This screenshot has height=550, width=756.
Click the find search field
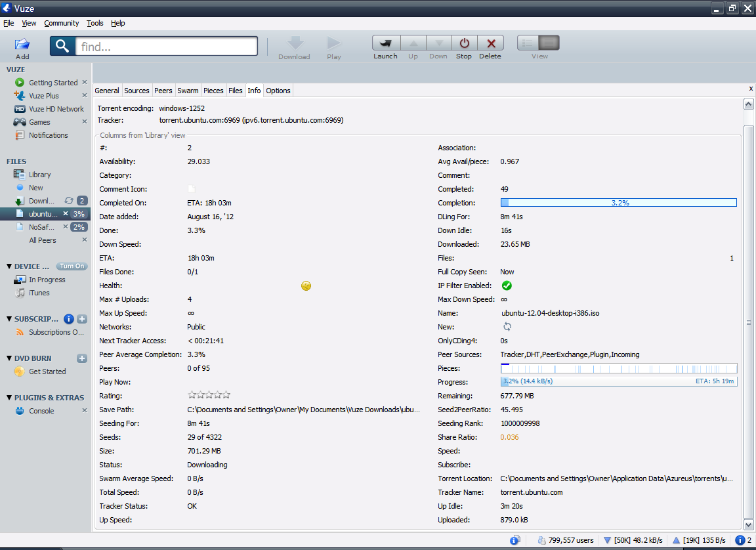(x=165, y=47)
